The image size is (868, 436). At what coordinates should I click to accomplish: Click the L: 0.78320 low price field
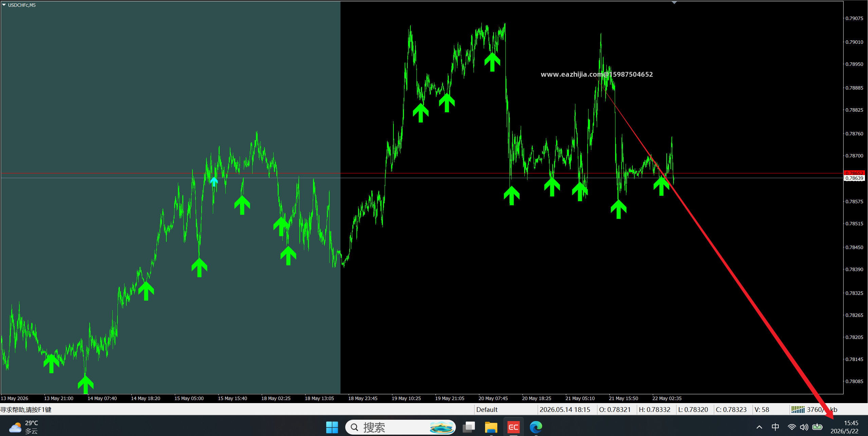(693, 410)
